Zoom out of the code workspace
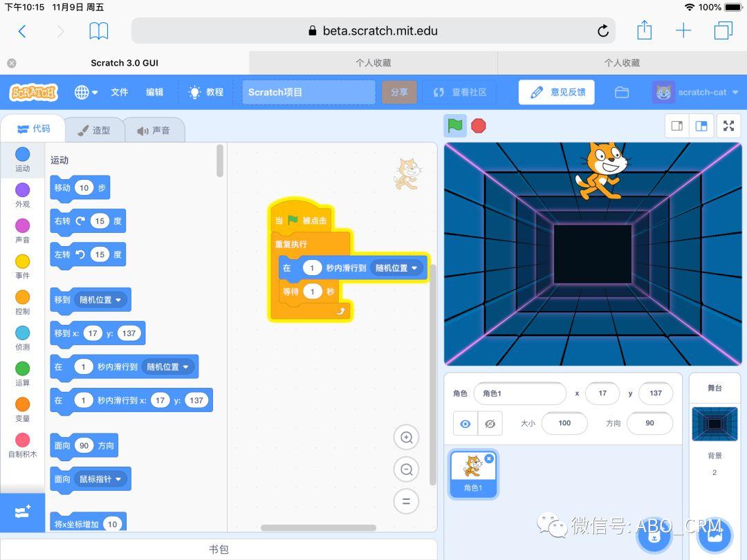The height and width of the screenshot is (560, 747). (407, 469)
